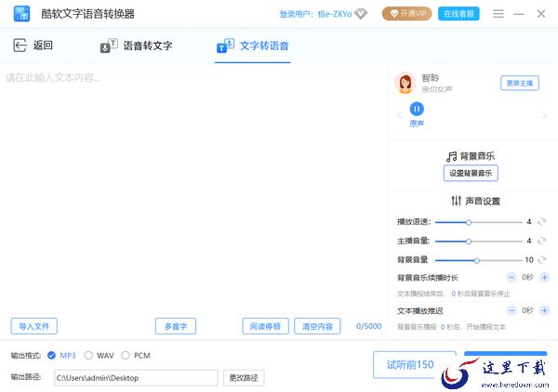This screenshot has width=558, height=392.
Task: Click 导入文件 to import a file
Action: pos(33,326)
